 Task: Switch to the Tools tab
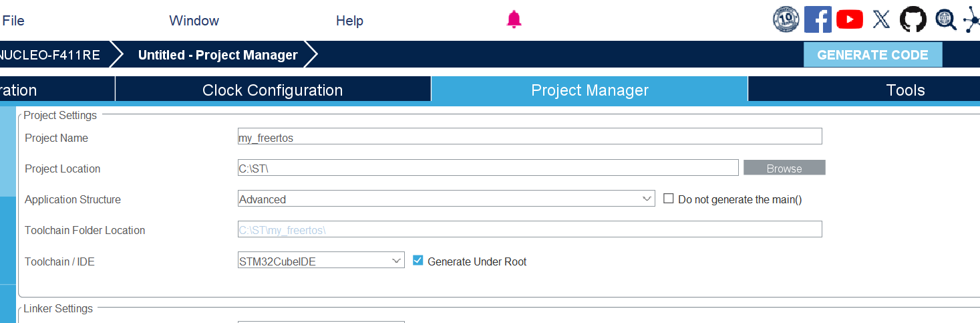tap(905, 90)
